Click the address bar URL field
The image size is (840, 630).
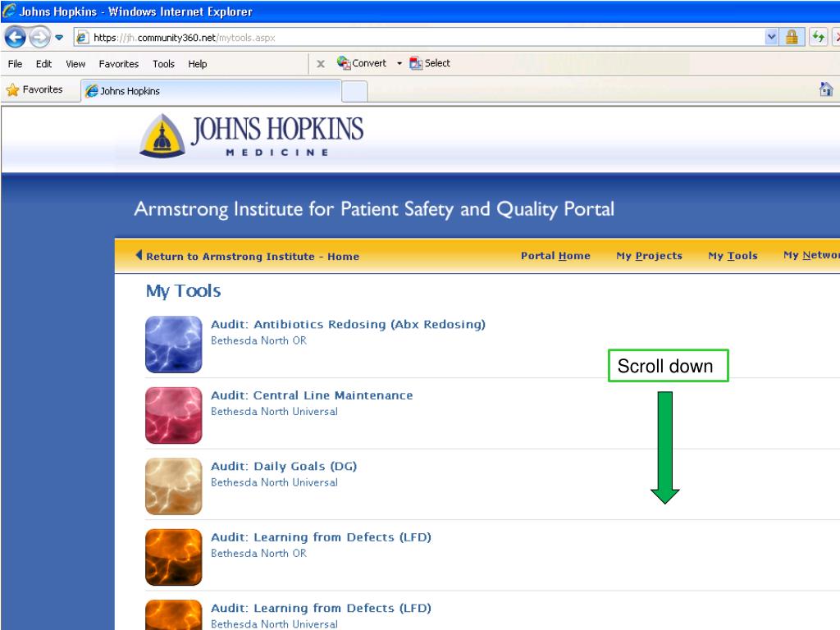(418, 38)
